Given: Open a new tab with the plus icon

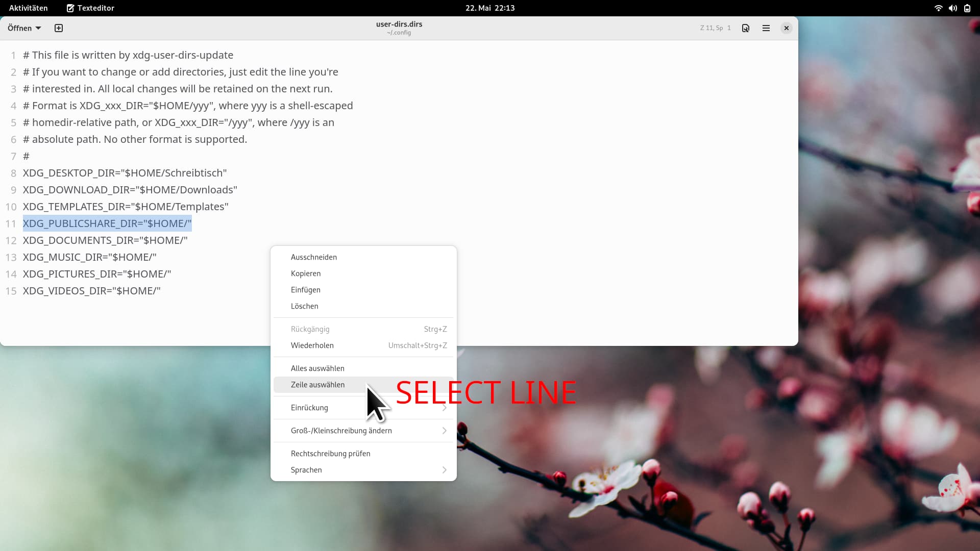Looking at the screenshot, I should [x=58, y=28].
